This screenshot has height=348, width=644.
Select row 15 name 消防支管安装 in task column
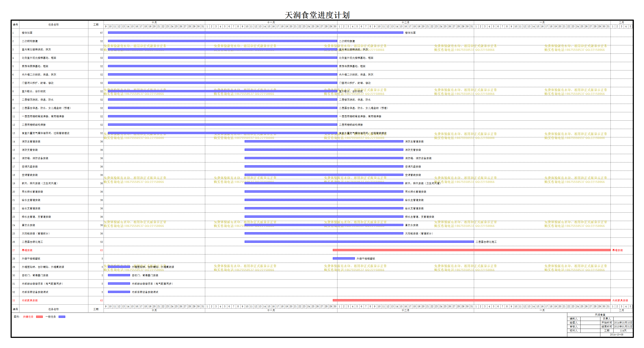pos(30,150)
